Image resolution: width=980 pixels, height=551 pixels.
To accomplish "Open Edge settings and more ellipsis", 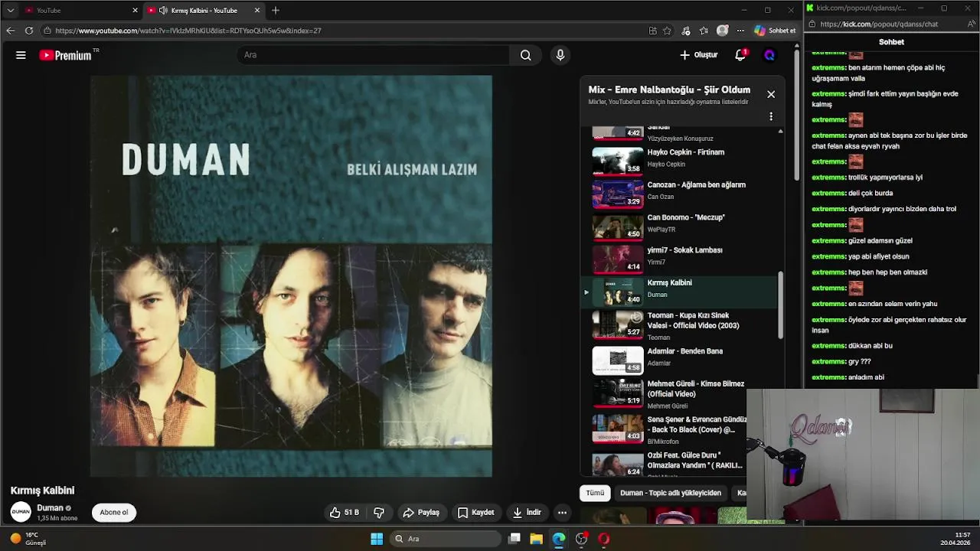I will (x=740, y=31).
